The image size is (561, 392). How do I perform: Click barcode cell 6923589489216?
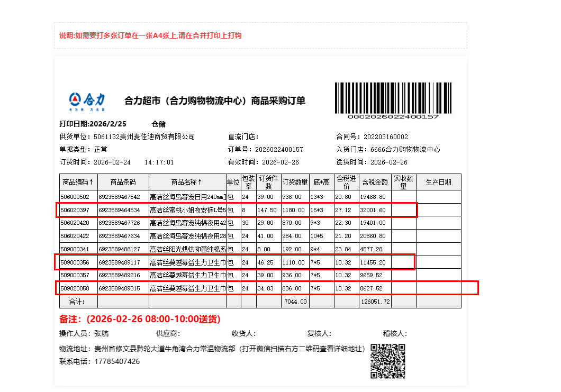click(x=123, y=275)
